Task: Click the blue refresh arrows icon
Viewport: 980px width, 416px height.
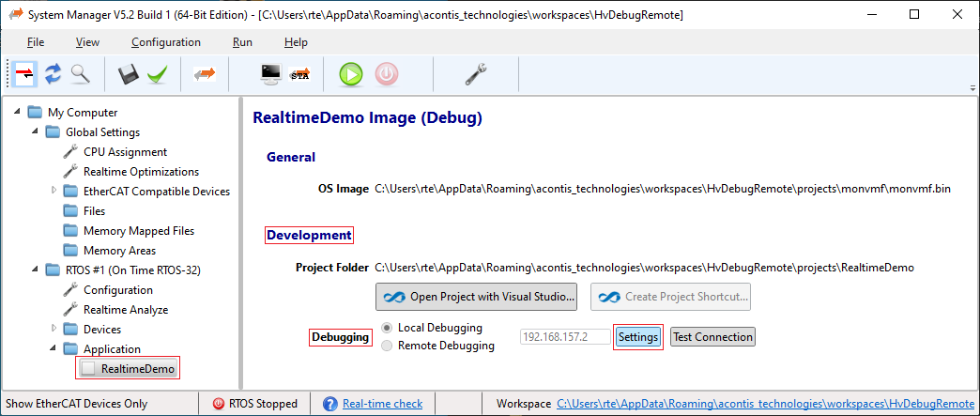Action: (54, 74)
